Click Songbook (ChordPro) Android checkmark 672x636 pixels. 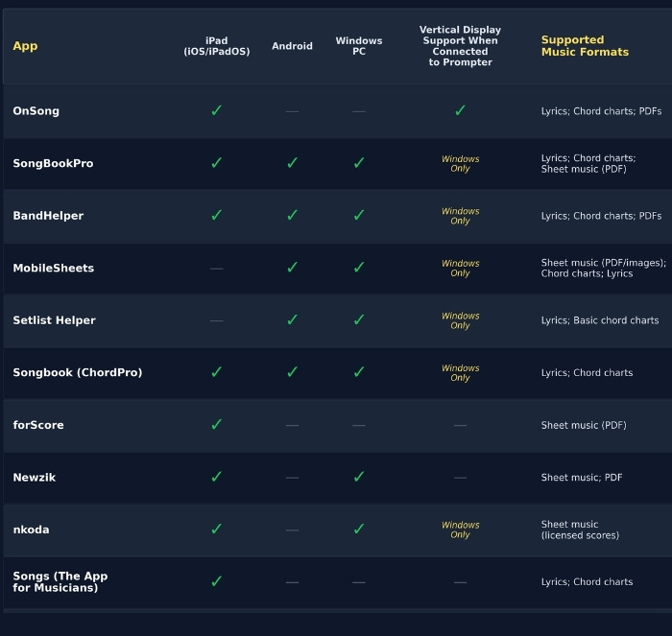point(292,372)
